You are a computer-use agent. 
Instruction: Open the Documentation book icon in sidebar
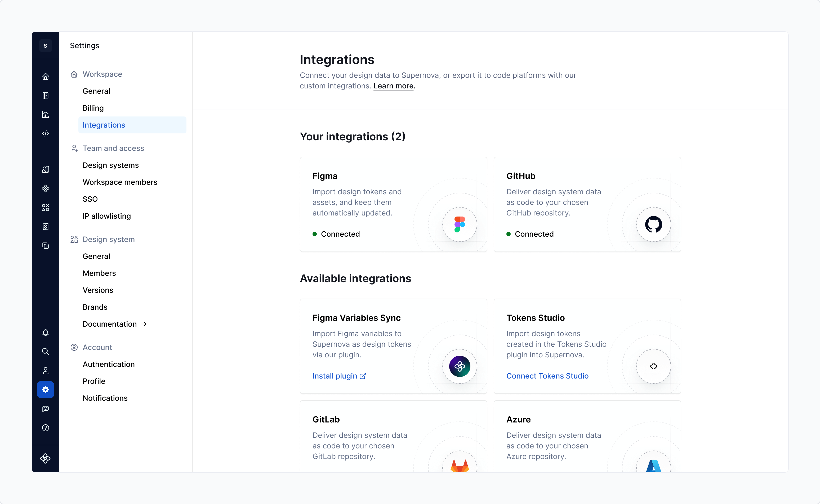coord(46,96)
